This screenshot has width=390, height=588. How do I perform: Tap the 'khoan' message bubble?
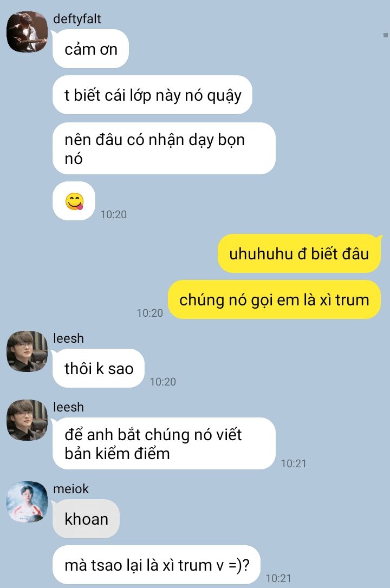click(86, 519)
